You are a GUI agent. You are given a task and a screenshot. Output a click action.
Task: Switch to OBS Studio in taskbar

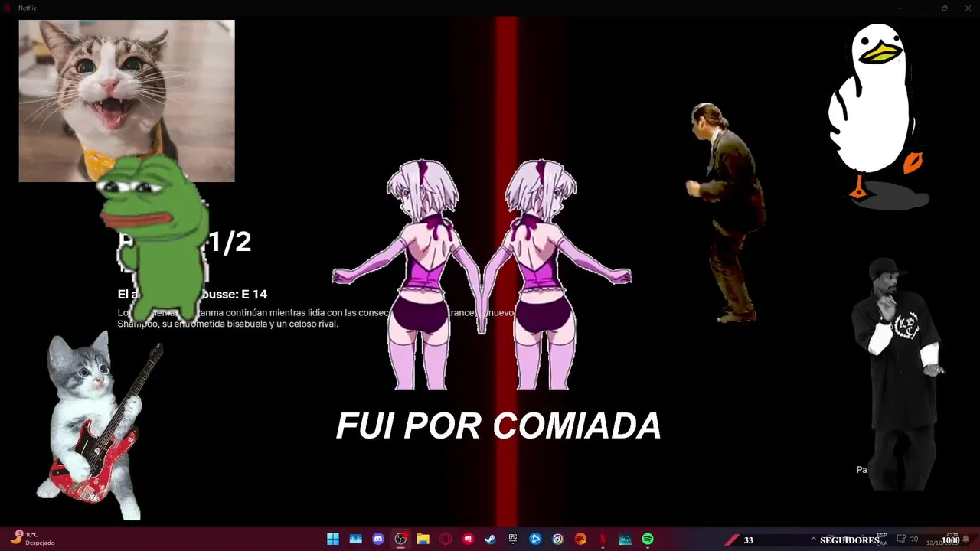[x=400, y=539]
